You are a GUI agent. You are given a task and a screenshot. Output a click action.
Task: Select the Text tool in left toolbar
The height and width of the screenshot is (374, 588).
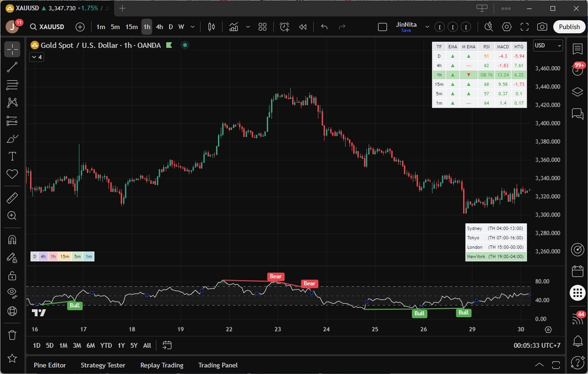point(12,157)
